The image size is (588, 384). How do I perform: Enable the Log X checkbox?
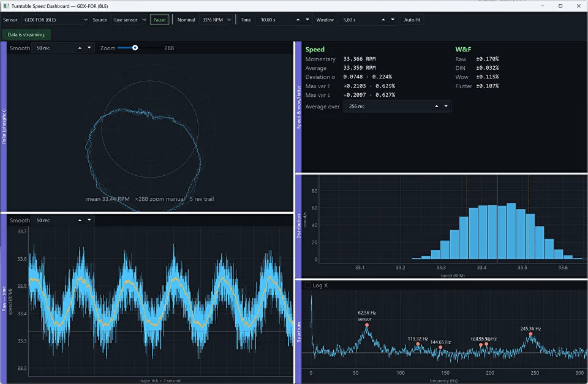pos(307,285)
